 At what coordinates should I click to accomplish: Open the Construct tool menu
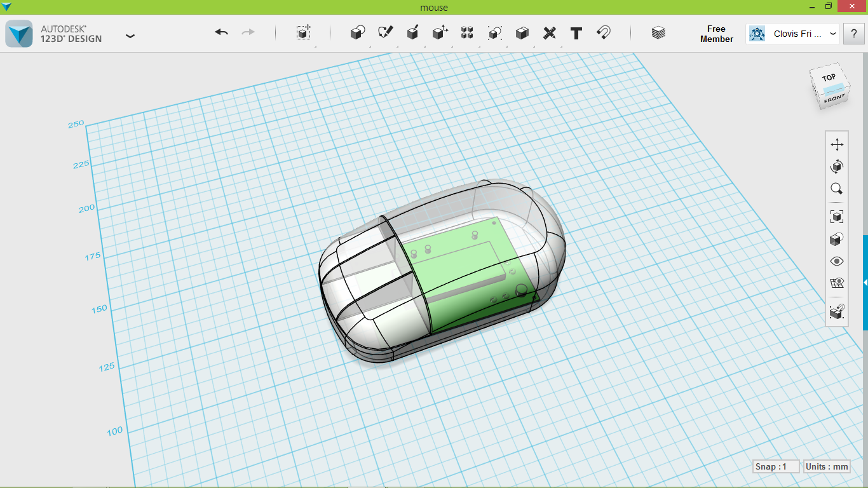tap(412, 32)
